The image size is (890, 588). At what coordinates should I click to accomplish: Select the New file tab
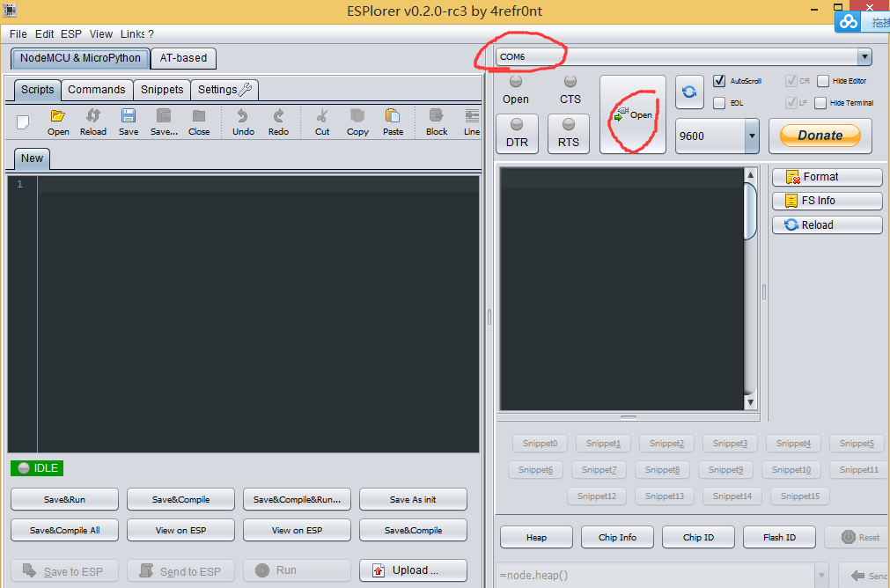pos(32,158)
